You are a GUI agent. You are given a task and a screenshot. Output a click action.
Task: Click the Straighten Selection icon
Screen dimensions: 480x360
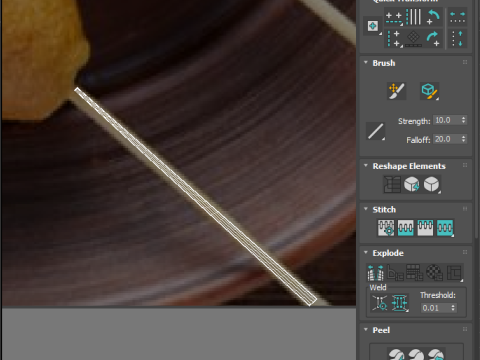click(392, 184)
